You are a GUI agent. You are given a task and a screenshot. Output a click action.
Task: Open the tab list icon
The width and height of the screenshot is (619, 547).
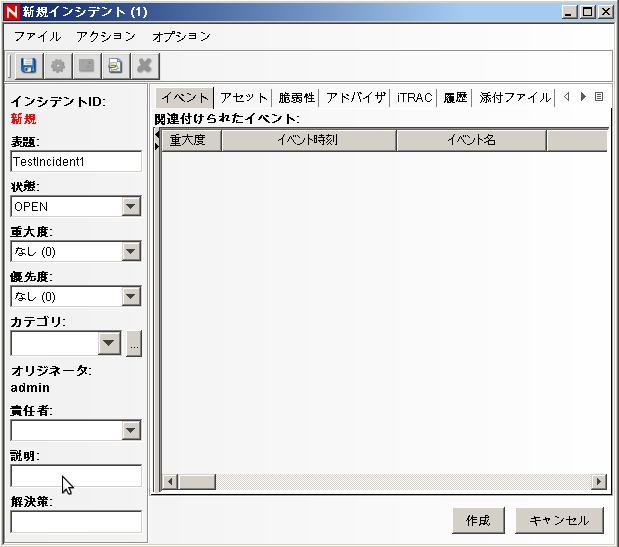tap(599, 97)
